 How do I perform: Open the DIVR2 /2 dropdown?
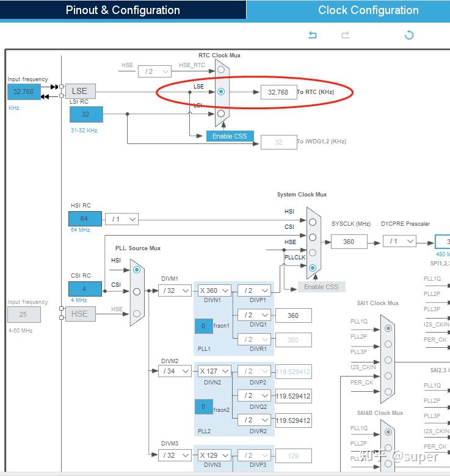pos(254,420)
